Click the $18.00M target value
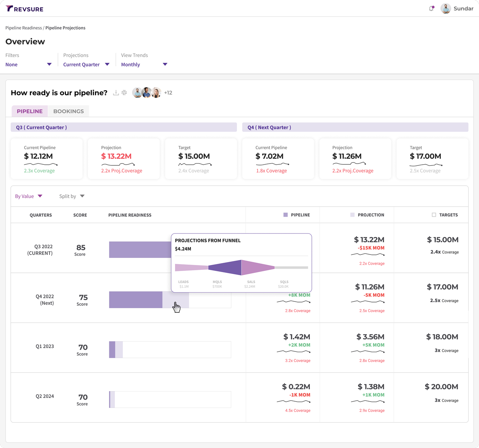Screen dimensions: 479x448 click(x=442, y=337)
